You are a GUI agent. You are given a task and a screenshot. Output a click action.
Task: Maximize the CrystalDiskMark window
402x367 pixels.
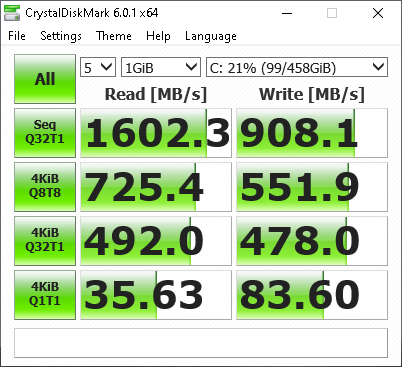332,13
